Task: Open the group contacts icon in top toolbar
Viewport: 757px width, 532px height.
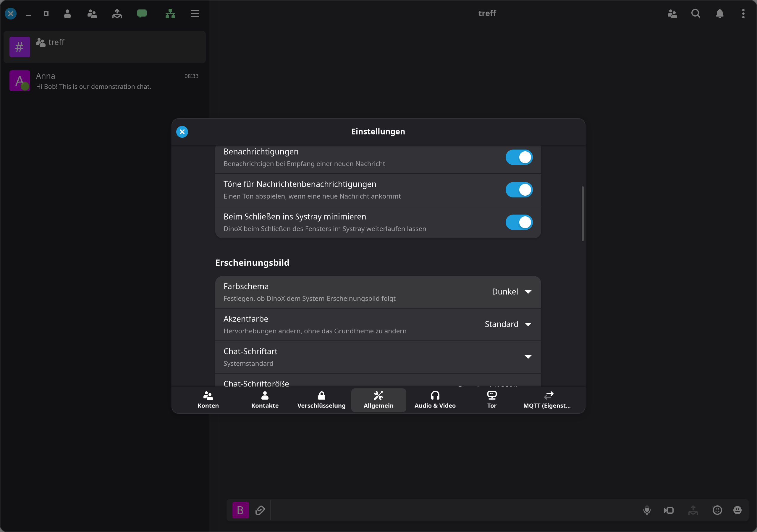Action: (x=92, y=14)
